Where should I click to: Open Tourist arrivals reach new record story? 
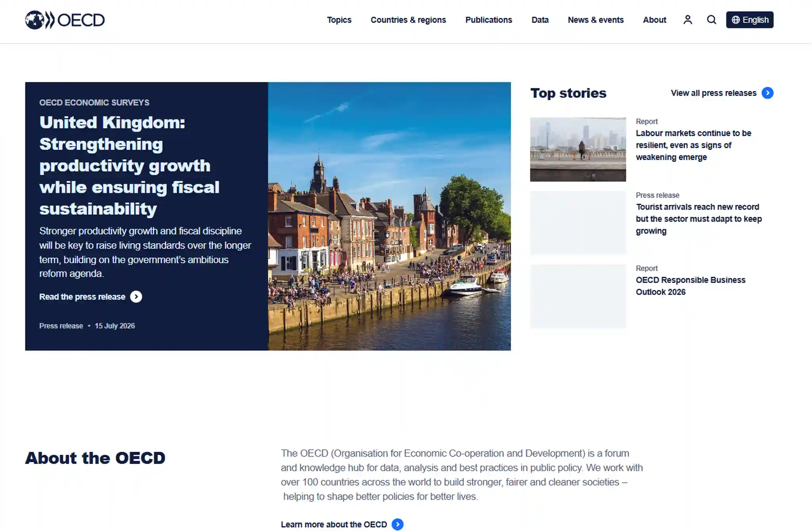point(699,219)
